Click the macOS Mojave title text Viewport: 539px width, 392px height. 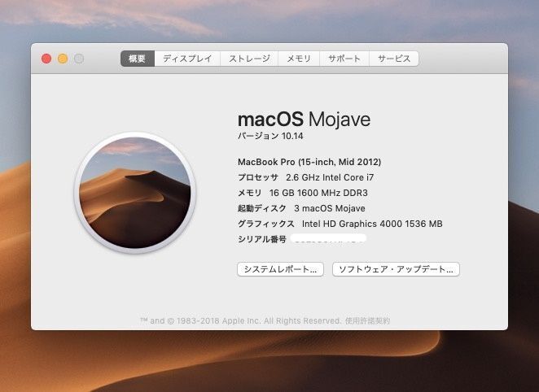tap(305, 120)
